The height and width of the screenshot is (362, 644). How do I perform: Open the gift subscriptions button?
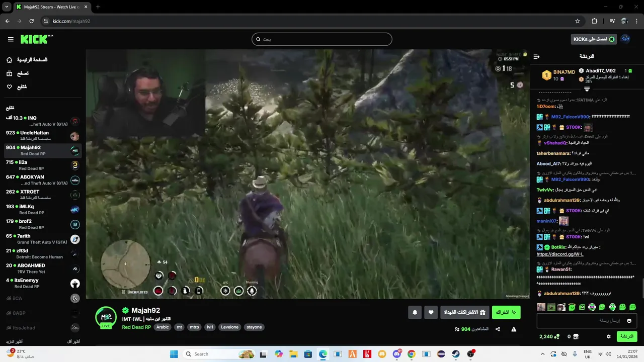pyautogui.click(x=464, y=312)
